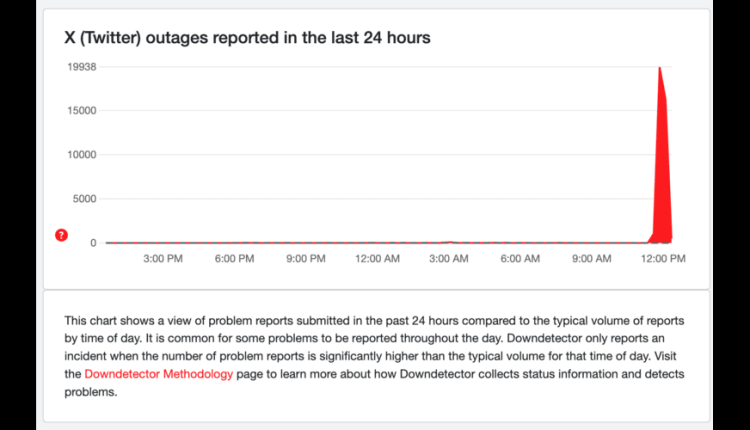This screenshot has width=750, height=430.
Task: Click the chart title about X outages
Action: [247, 37]
